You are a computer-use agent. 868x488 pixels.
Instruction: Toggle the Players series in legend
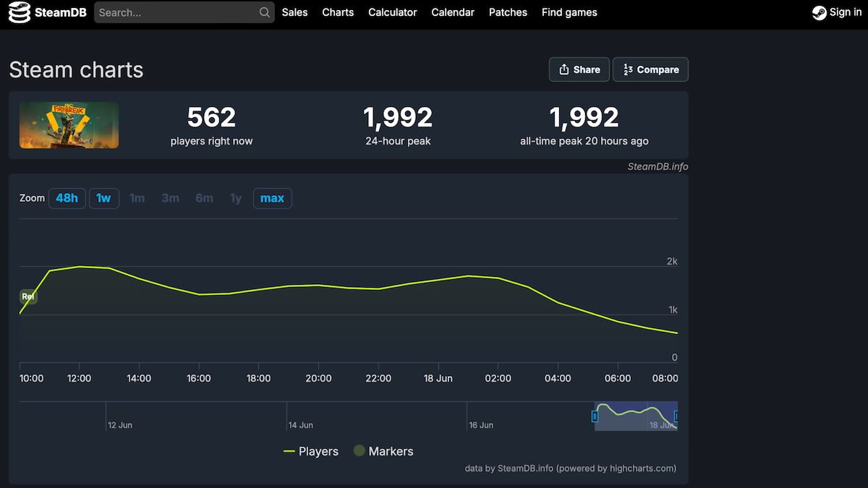pos(310,451)
